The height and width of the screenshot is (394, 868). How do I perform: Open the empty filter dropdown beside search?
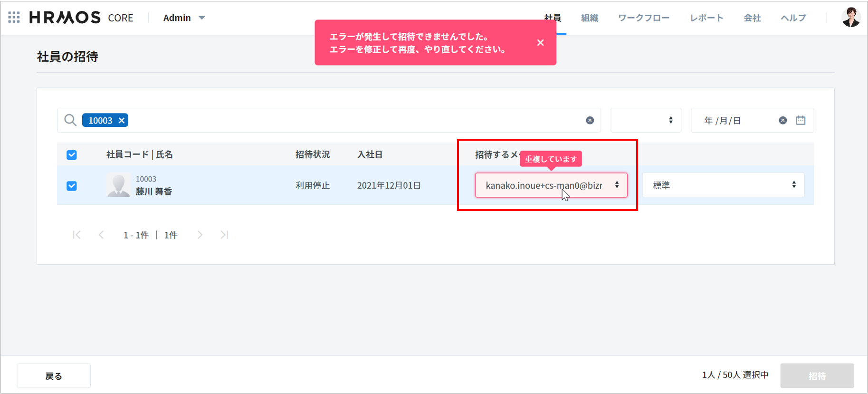click(645, 121)
